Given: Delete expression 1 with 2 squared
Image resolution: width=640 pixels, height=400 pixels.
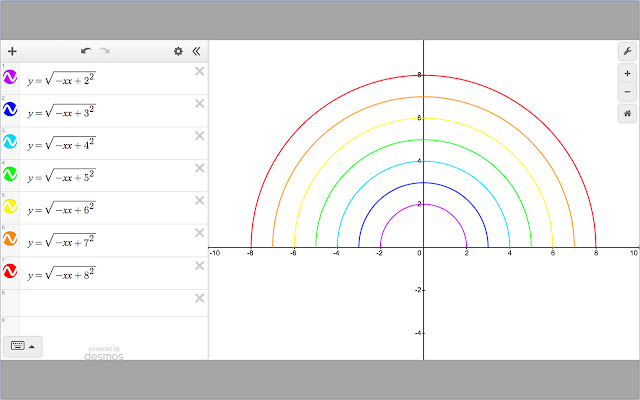Looking at the screenshot, I should pos(200,71).
